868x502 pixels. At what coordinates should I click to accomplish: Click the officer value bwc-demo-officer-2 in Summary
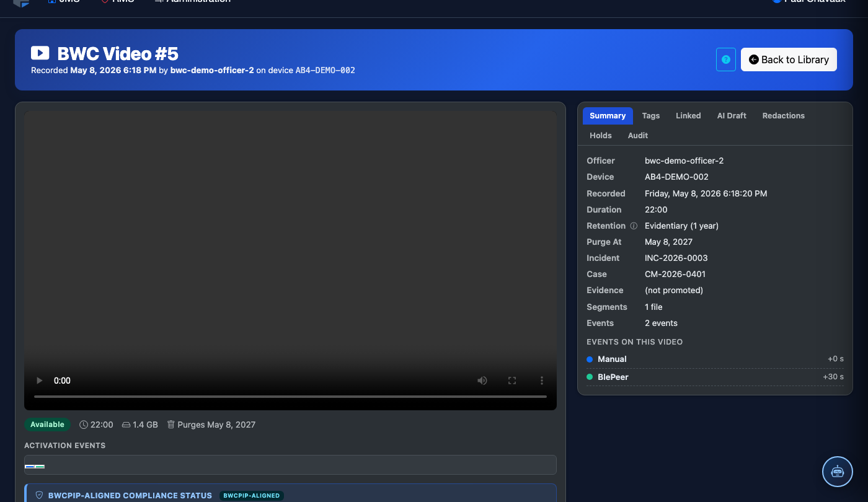point(684,161)
